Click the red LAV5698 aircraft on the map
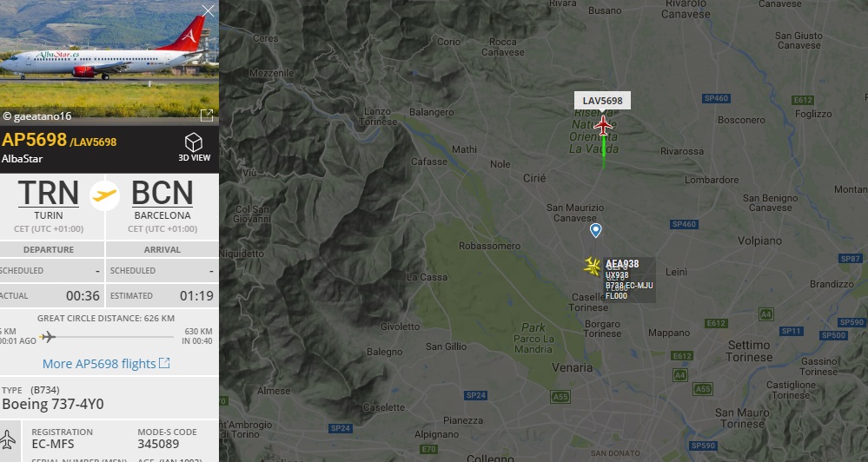Viewport: 868px width, 462px height. tap(603, 126)
